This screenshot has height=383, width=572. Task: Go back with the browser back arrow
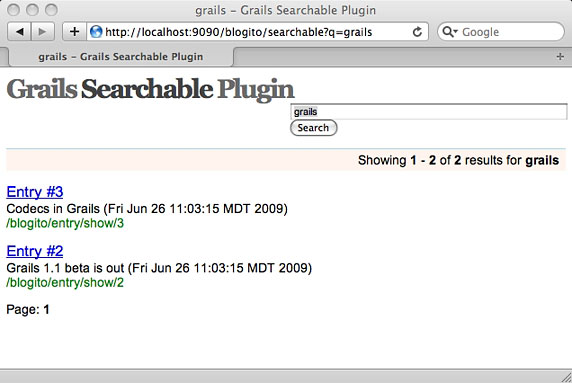click(20, 32)
